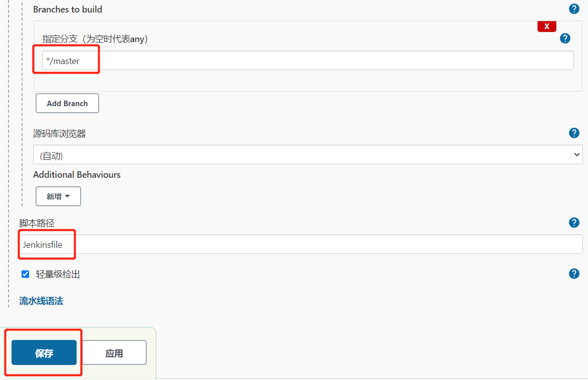The image size is (588, 380).
Task: Show help for 指定分支 field
Action: click(x=565, y=39)
